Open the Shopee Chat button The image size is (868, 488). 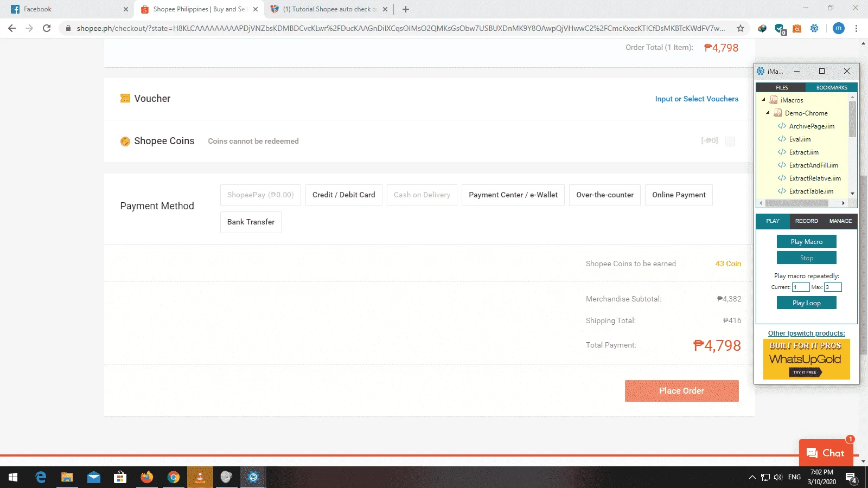[826, 453]
